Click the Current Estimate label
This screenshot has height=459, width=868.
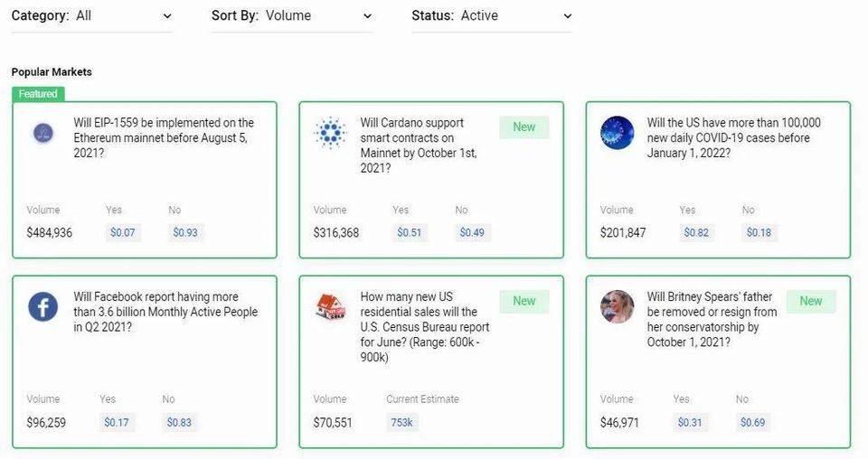click(x=422, y=399)
